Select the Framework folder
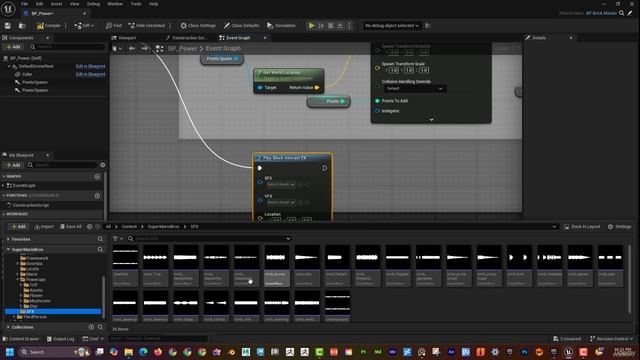This screenshot has height=360, width=640. [x=37, y=258]
